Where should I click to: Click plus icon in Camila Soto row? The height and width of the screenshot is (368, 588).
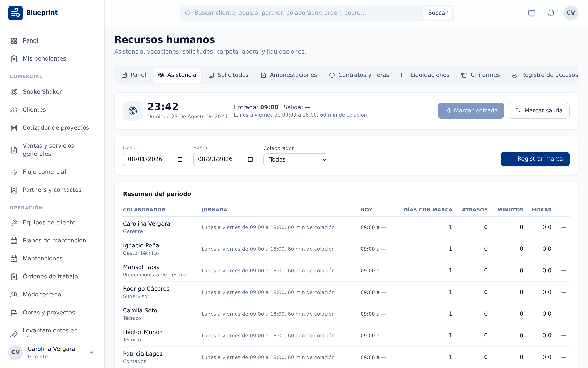point(564,314)
